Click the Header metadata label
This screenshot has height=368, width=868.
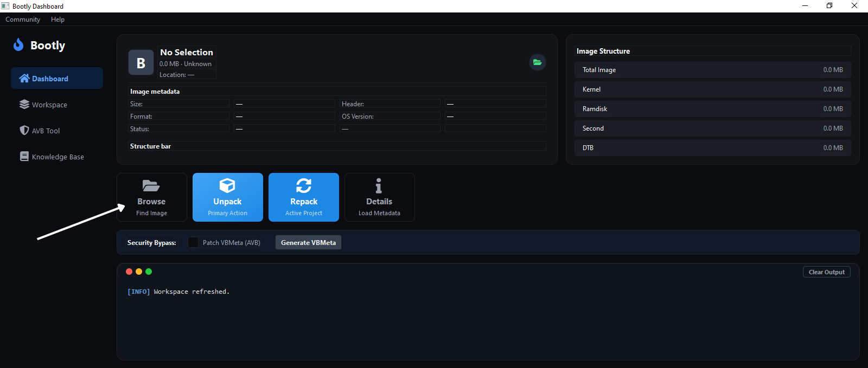click(353, 104)
